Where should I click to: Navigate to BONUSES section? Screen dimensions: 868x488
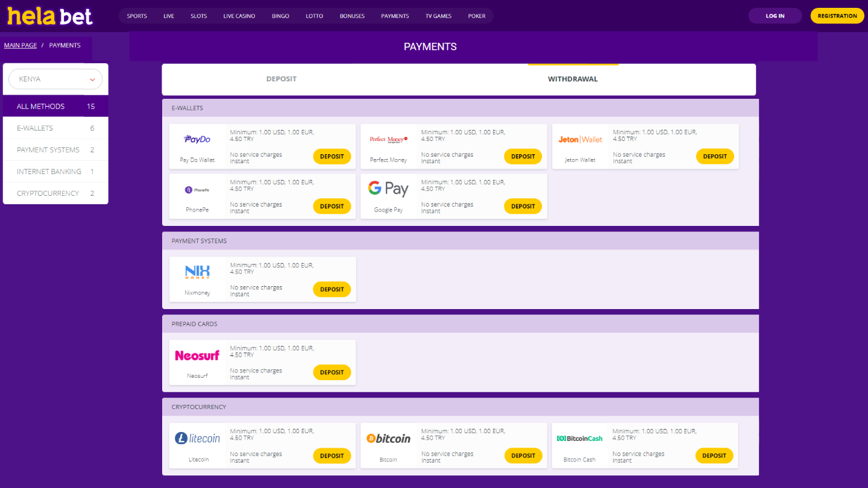(x=352, y=16)
